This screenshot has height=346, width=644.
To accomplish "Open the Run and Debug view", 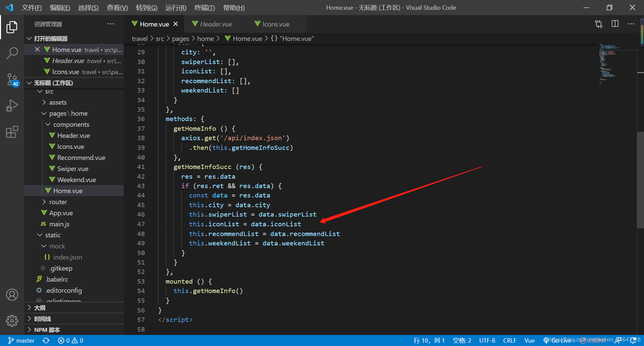I will (12, 106).
